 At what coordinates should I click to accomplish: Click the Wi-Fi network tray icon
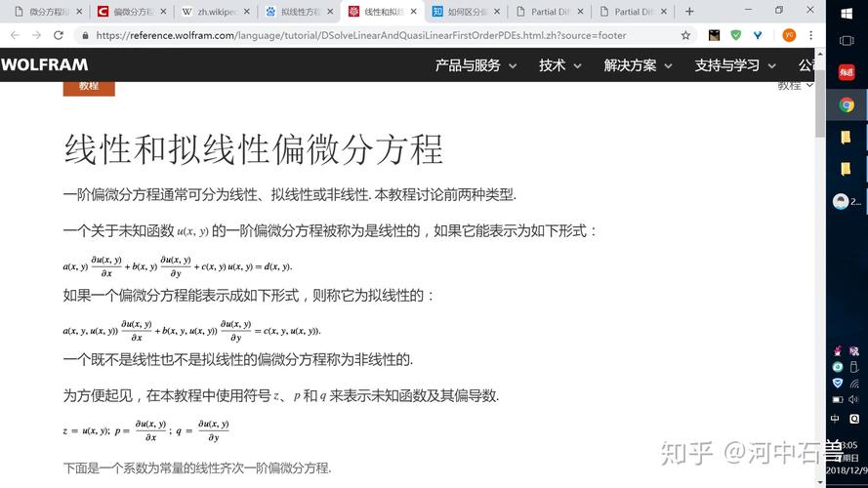click(x=854, y=383)
